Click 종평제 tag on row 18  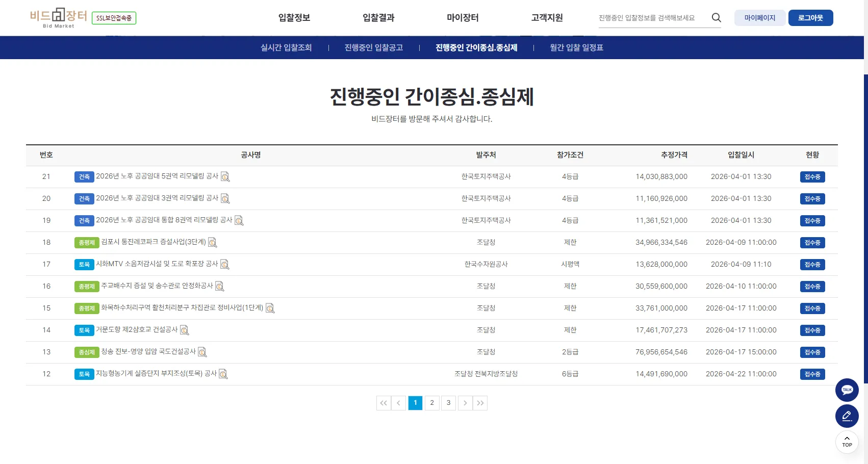pyautogui.click(x=87, y=243)
